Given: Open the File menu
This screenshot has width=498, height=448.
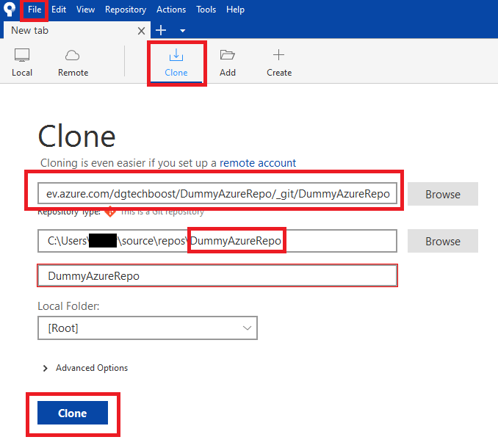Looking at the screenshot, I should 35,10.
